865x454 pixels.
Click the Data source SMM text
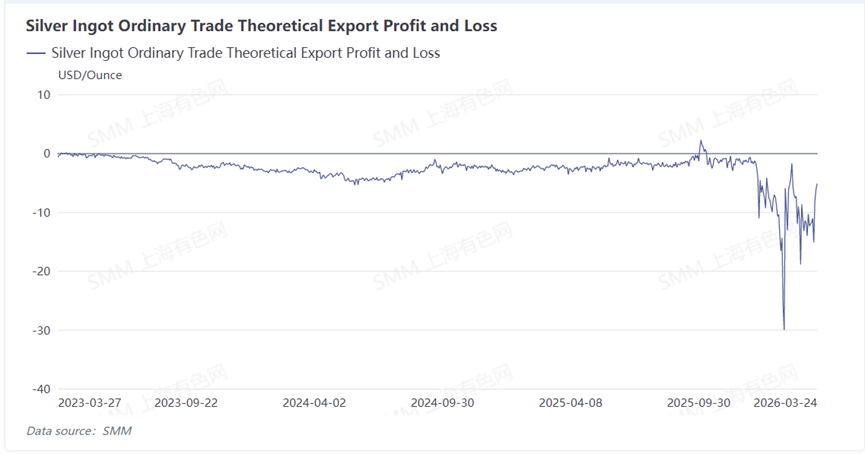click(x=79, y=431)
